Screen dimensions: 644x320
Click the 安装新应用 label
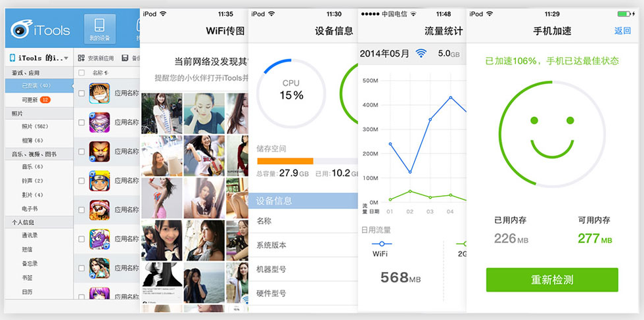point(101,58)
